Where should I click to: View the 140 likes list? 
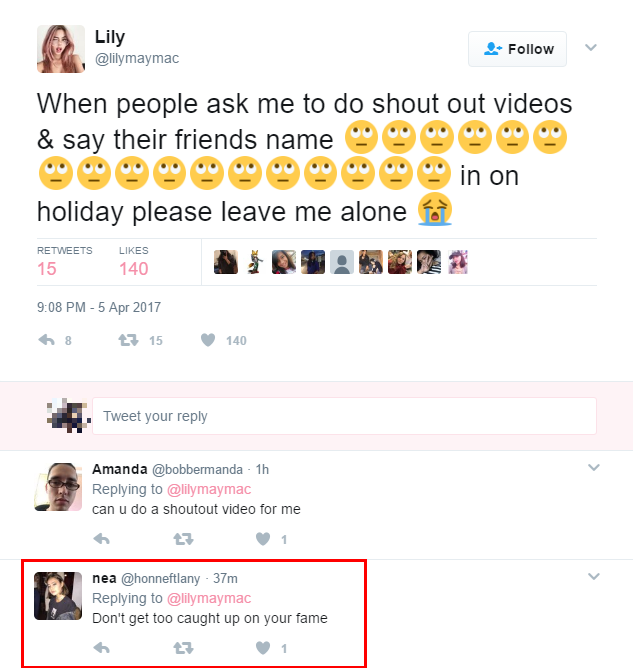click(x=133, y=268)
